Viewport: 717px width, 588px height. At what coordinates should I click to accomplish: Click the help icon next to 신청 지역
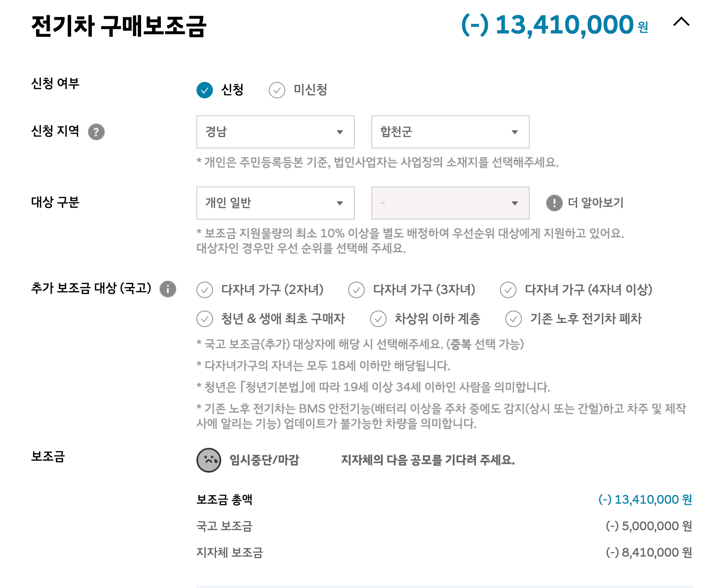[96, 131]
